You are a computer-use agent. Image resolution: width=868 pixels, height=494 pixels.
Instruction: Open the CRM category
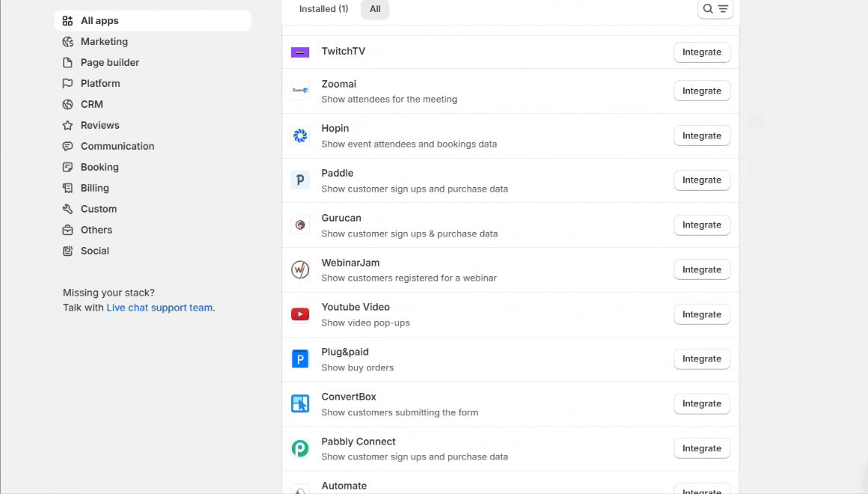92,105
